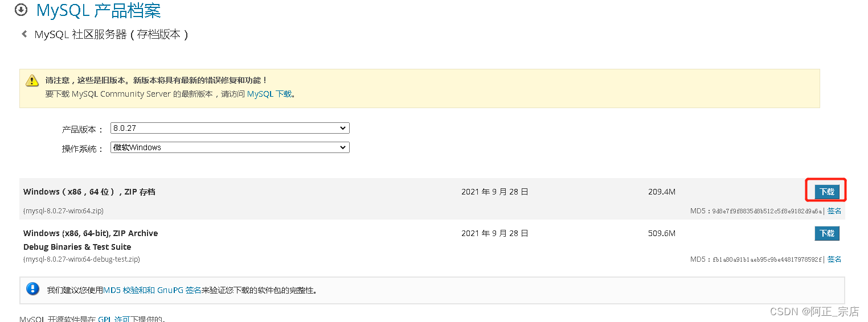Click the MySQL 产品档案 heading
868x322 pixels.
click(x=99, y=10)
